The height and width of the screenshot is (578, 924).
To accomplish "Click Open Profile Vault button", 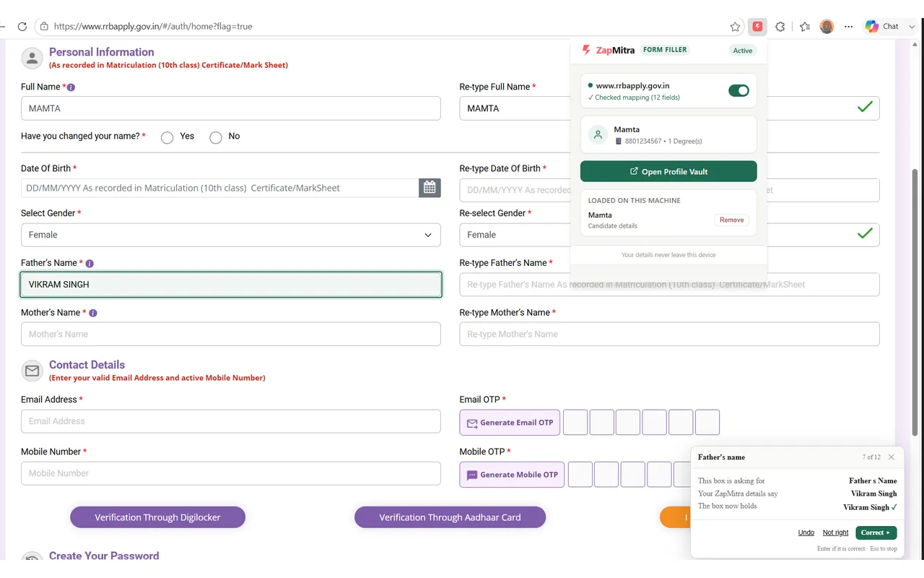I will (668, 171).
